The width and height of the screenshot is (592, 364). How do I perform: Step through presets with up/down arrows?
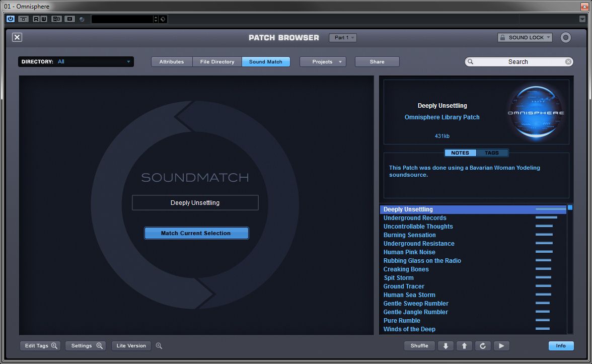[x=156, y=19]
